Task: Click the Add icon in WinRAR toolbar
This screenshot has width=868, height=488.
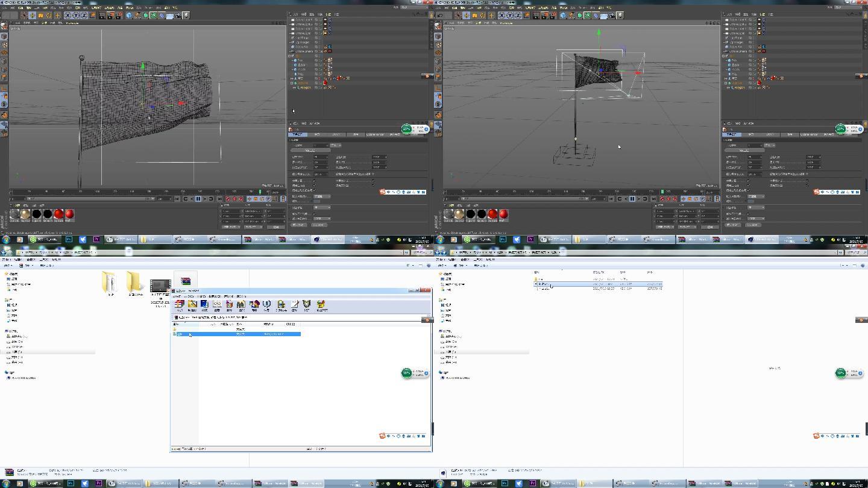Action: [179, 305]
